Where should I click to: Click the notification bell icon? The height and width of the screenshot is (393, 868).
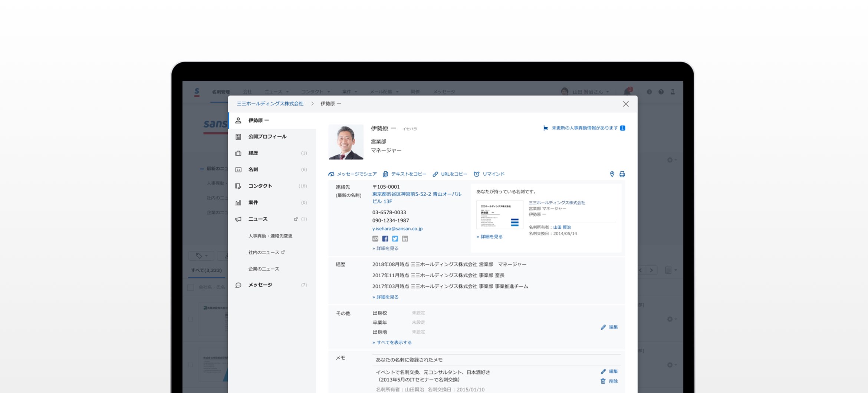click(627, 92)
